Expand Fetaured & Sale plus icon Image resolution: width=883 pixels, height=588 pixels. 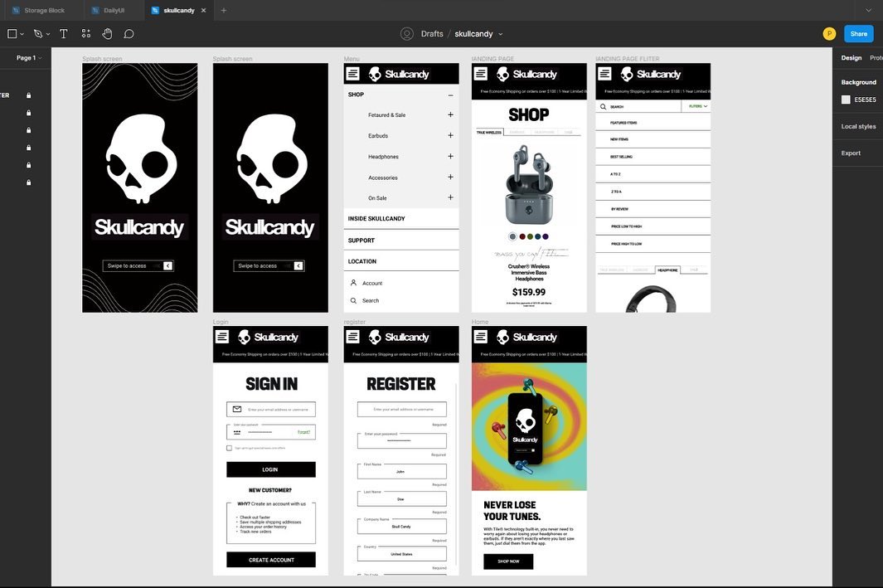click(x=450, y=114)
